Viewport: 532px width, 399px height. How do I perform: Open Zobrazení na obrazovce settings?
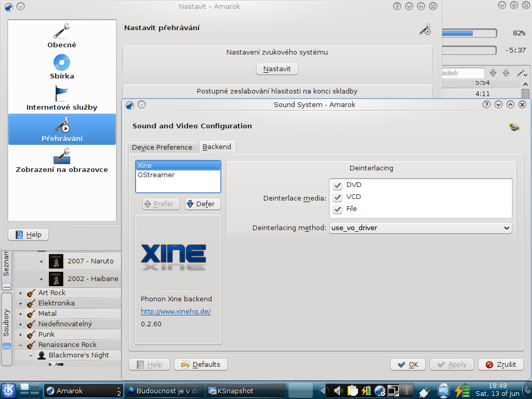(x=62, y=161)
